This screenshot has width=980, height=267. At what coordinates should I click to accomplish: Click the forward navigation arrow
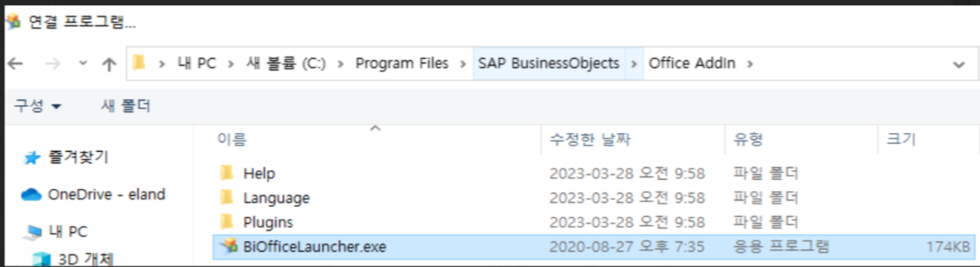(x=52, y=64)
